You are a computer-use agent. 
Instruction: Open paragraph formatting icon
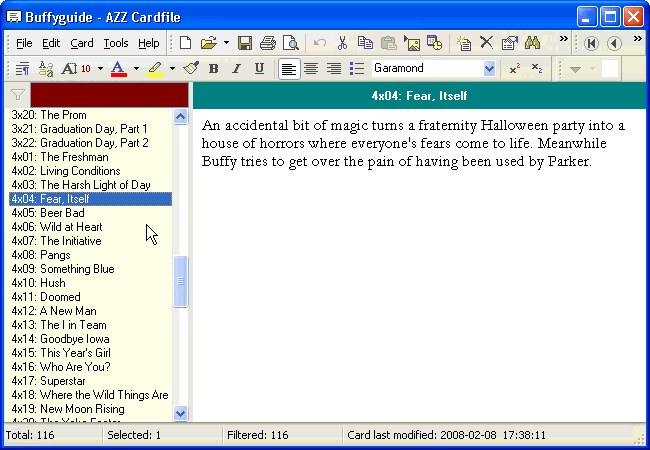click(22, 68)
